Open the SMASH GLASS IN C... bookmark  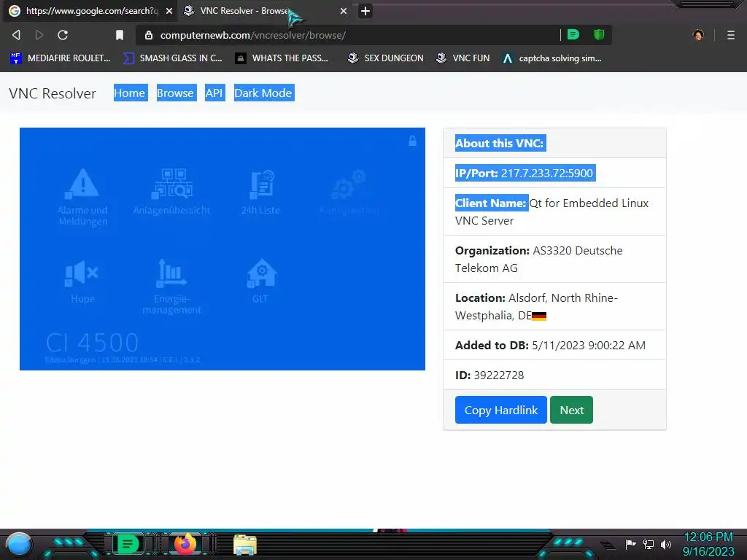[173, 58]
